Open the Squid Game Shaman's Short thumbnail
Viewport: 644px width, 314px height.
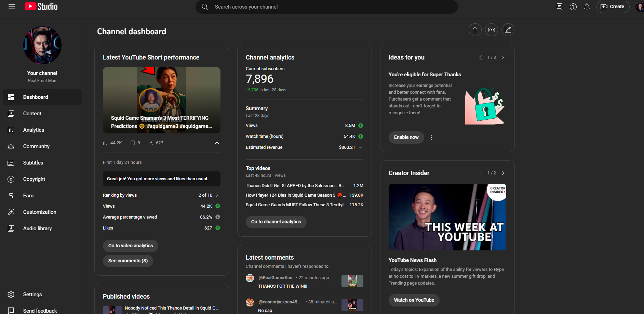tap(162, 100)
